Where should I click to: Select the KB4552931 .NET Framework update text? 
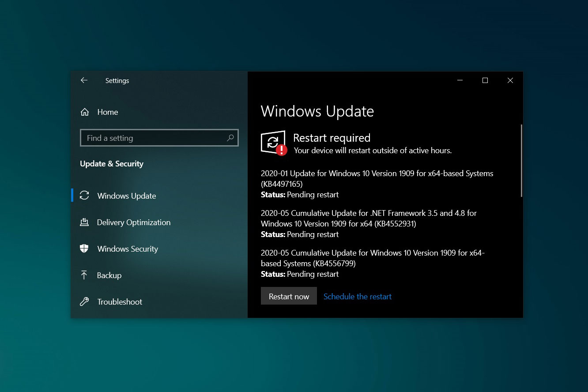pyautogui.click(x=369, y=218)
